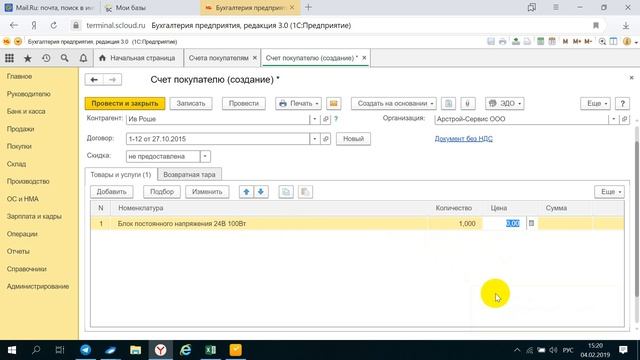Open the sections grid menu icon

pyautogui.click(x=9, y=58)
